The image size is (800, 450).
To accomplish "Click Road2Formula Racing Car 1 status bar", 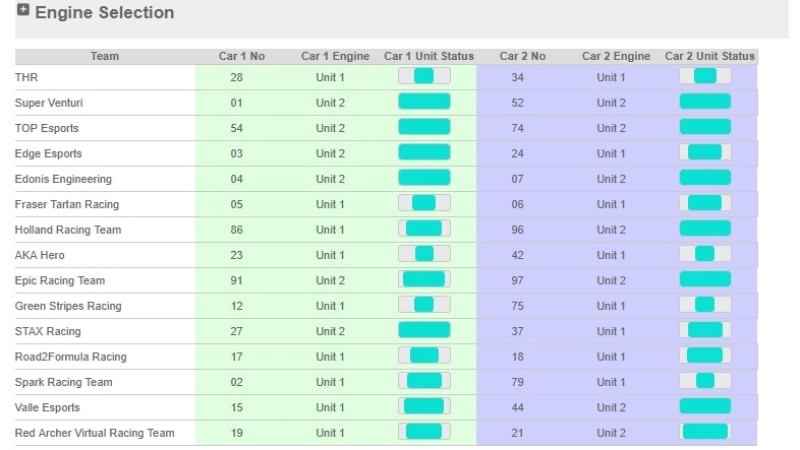I will [424, 355].
